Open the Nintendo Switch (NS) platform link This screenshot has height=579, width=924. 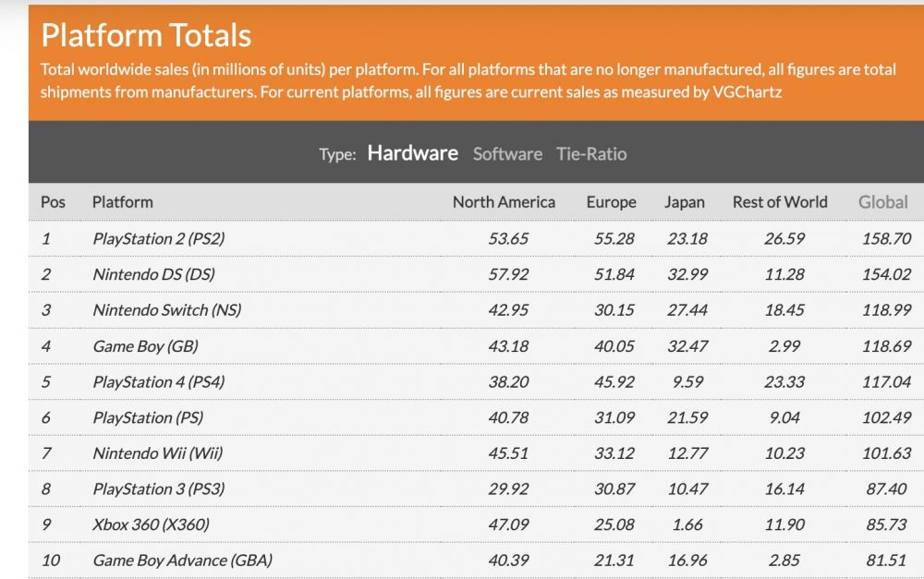(166, 310)
